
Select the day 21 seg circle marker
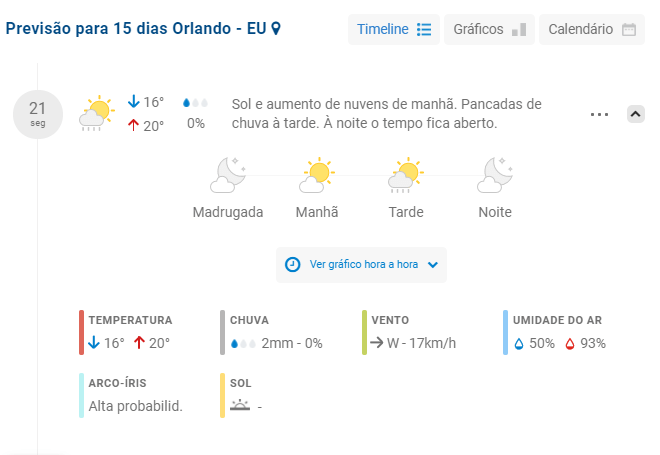point(38,113)
